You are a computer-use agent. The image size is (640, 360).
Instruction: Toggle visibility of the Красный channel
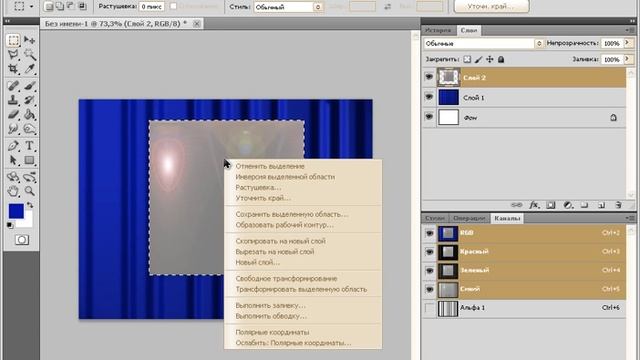[429, 252]
